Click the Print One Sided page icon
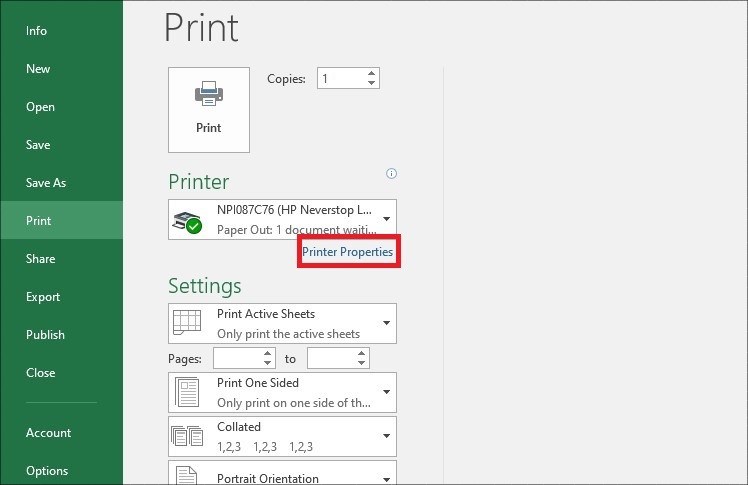The height and width of the screenshot is (485, 748). coord(187,392)
